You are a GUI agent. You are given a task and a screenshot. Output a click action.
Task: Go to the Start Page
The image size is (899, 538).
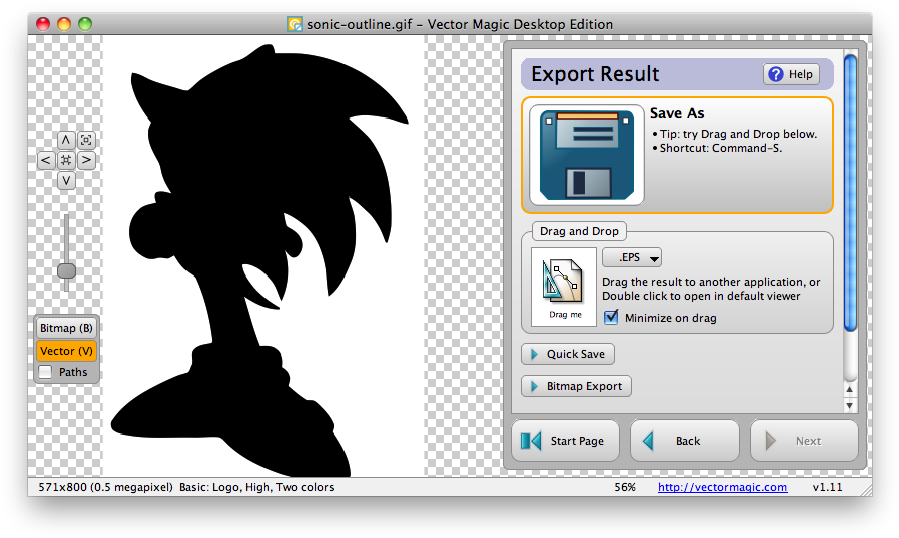(x=565, y=440)
